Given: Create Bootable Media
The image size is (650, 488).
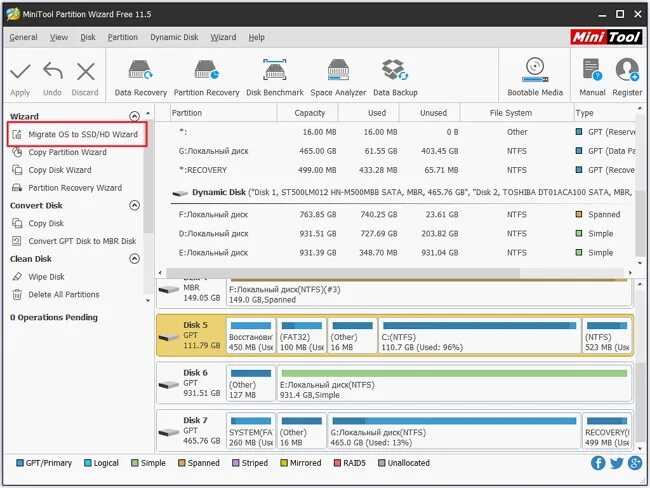Looking at the screenshot, I should click(x=535, y=78).
